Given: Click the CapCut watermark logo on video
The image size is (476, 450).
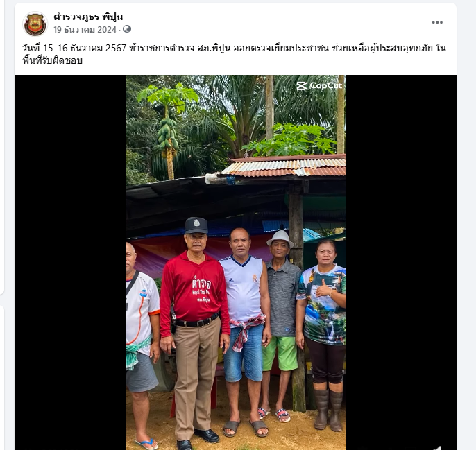Looking at the screenshot, I should 319,86.
